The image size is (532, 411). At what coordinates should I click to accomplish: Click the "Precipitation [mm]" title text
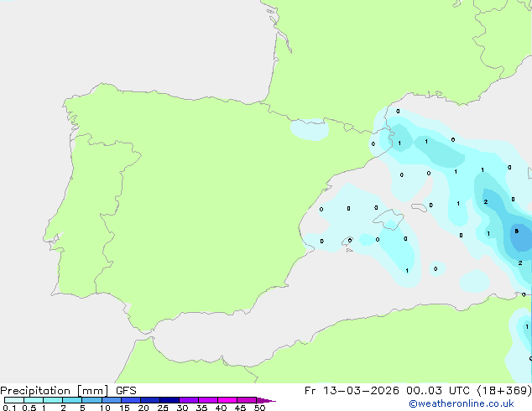coord(55,391)
